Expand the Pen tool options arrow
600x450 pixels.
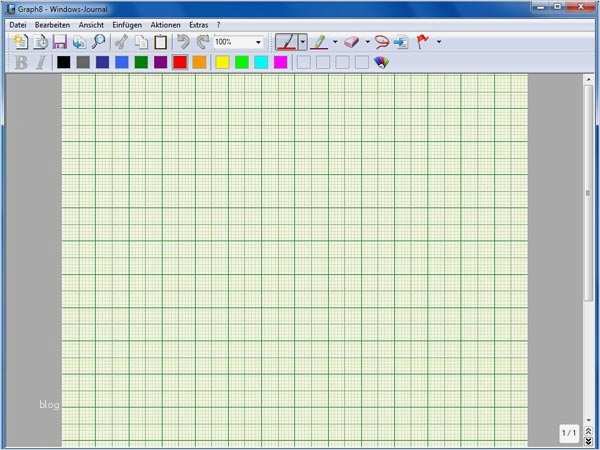pyautogui.click(x=303, y=42)
